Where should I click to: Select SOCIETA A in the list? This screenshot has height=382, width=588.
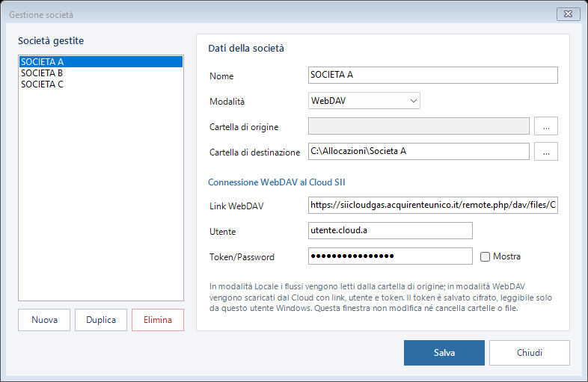click(x=101, y=62)
